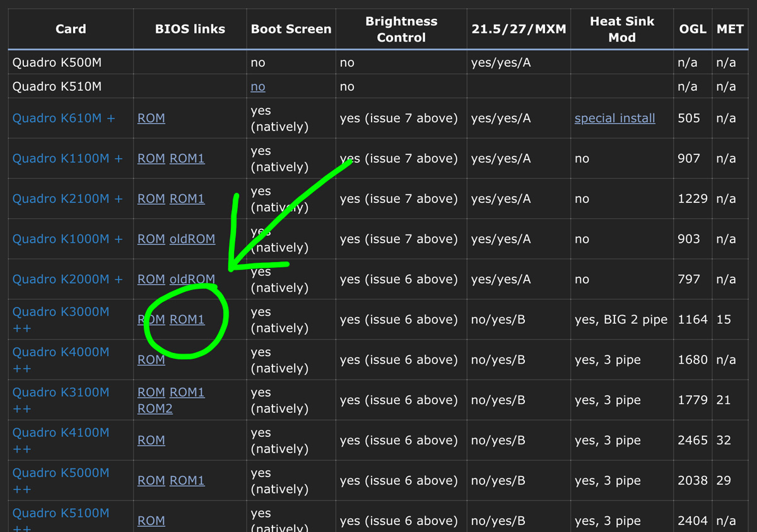Image resolution: width=757 pixels, height=532 pixels.
Task: Select the MET value 21
Action: pos(724,400)
